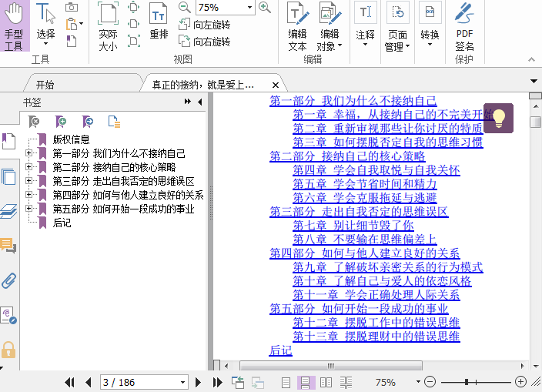This screenshot has width=542, height=392.
Task: Open the digital signatures side panel
Action: point(8,316)
